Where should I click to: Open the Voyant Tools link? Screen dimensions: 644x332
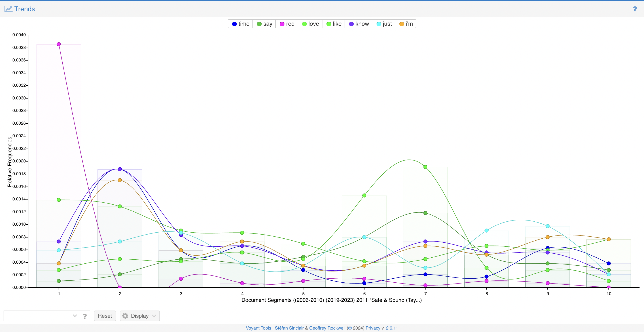point(258,328)
